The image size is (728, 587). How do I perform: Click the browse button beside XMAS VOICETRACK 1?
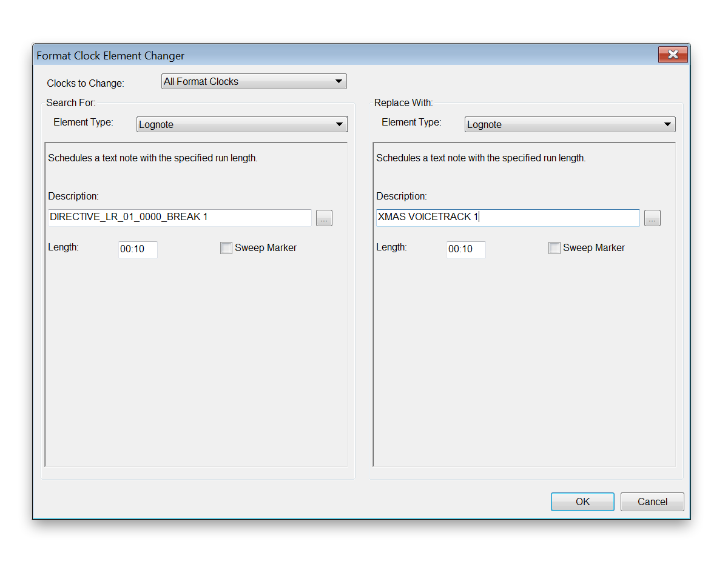[x=652, y=218]
